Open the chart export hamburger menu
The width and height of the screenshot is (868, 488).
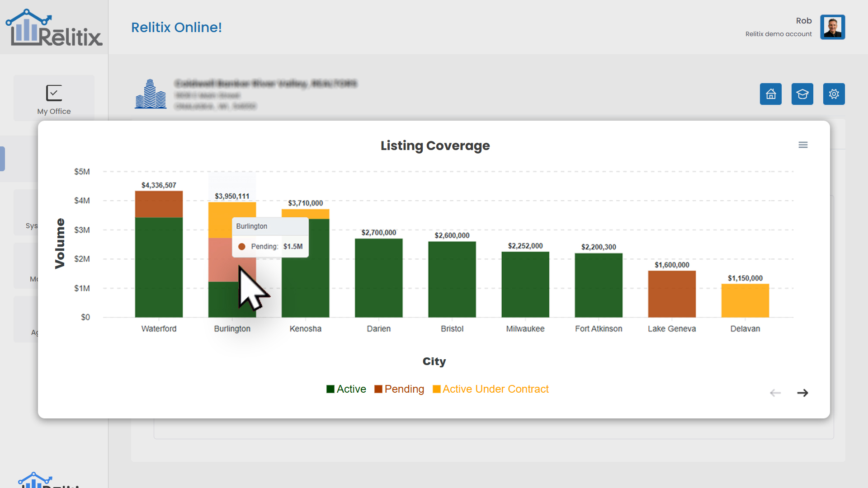[803, 145]
